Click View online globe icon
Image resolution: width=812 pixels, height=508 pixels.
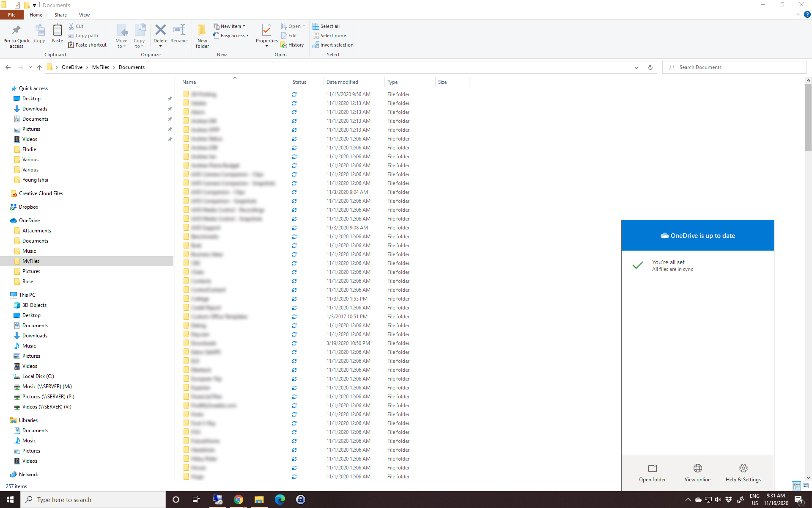[697, 468]
